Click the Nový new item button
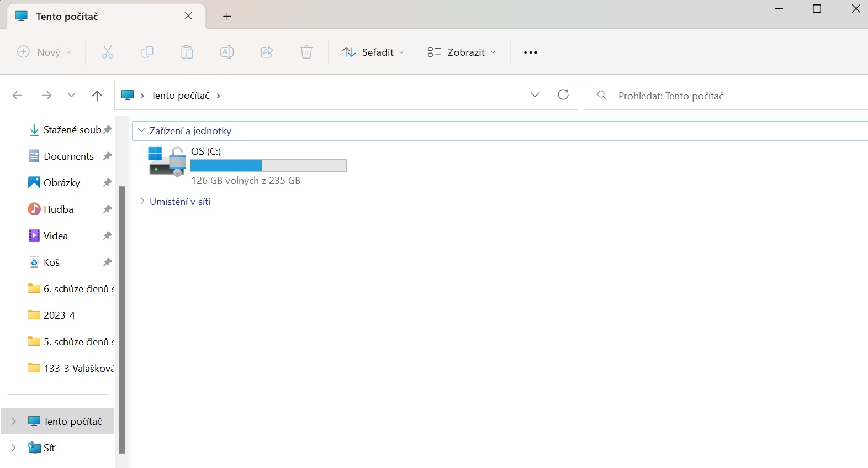Viewport: 868px width, 468px height. (45, 52)
